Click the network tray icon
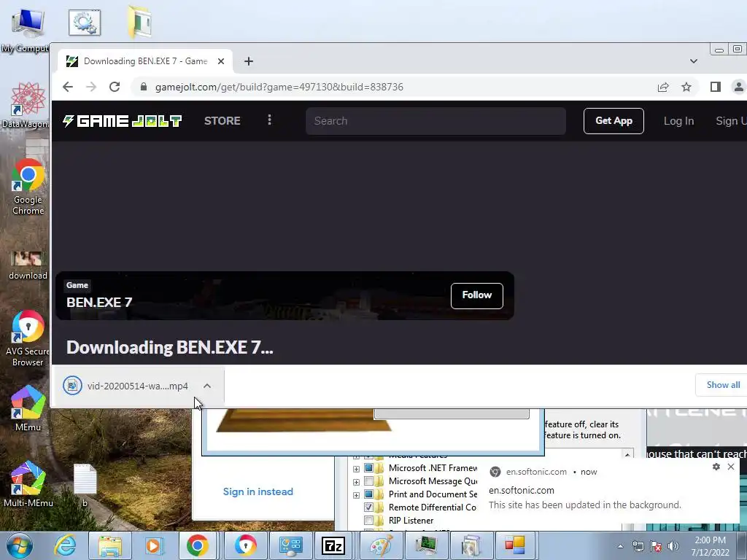This screenshot has width=747, height=560. tap(638, 546)
